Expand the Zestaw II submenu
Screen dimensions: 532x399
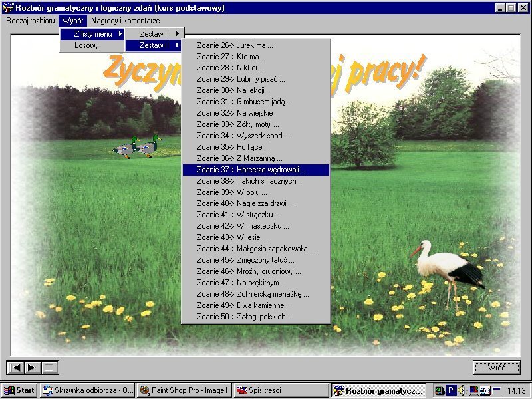click(x=158, y=45)
